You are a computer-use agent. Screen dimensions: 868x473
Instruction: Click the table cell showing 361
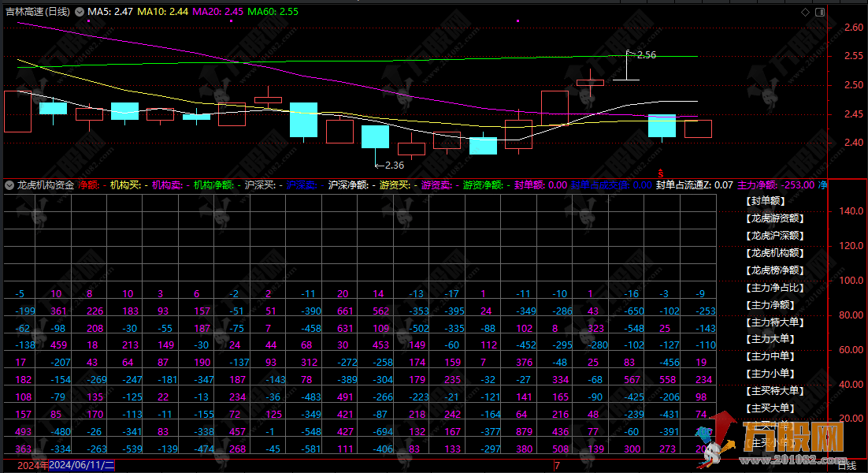(x=58, y=311)
